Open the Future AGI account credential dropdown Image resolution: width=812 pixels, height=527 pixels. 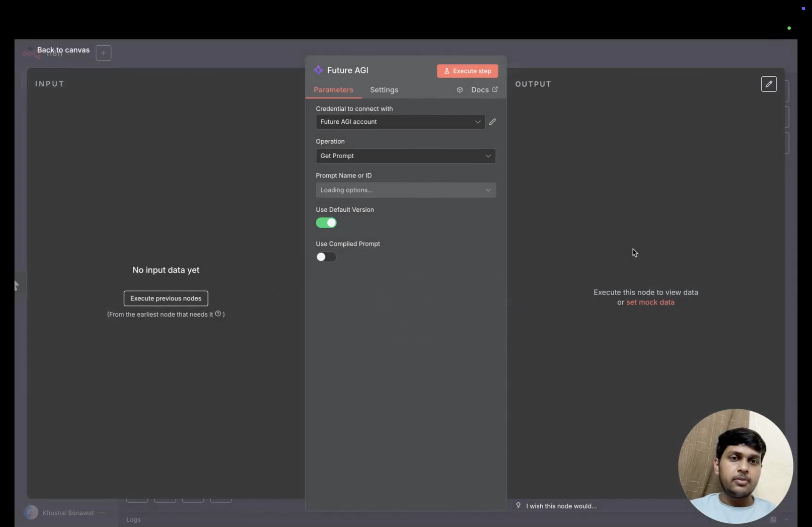coord(400,122)
